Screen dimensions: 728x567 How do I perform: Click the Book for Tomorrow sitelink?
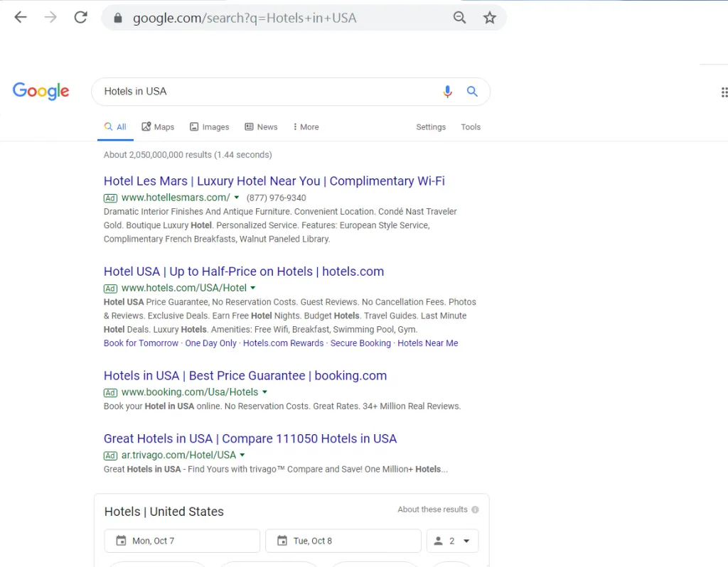point(141,343)
